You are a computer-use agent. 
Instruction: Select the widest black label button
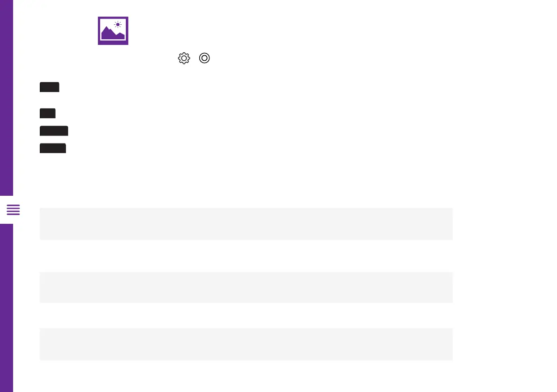coord(54,131)
